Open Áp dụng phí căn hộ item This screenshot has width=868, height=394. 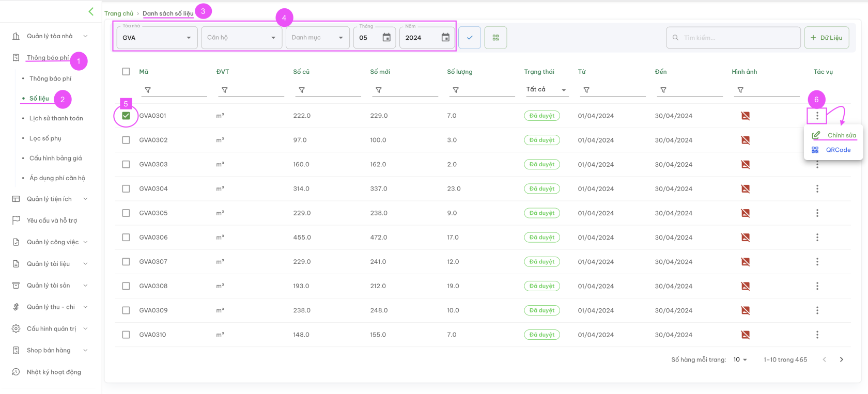point(57,178)
